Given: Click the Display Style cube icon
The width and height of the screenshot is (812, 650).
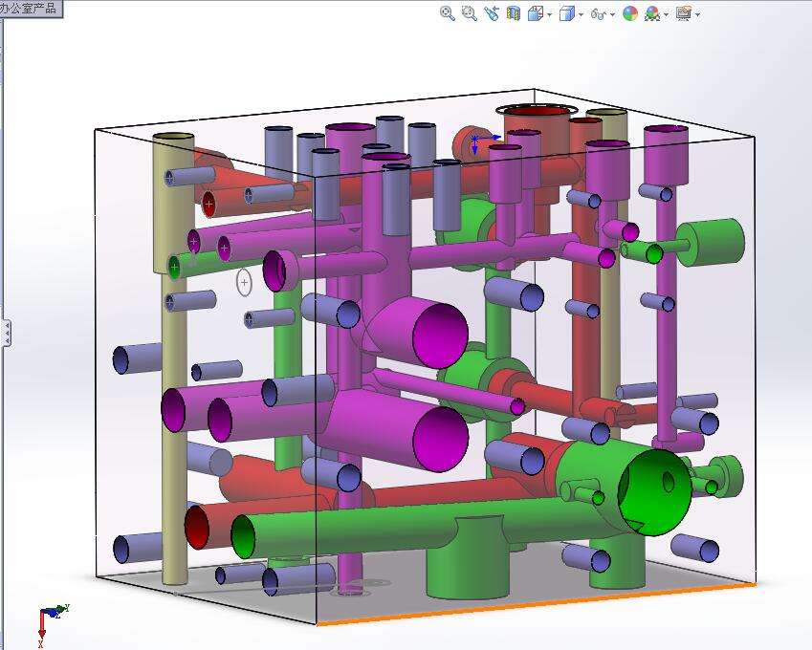Looking at the screenshot, I should pos(566,13).
